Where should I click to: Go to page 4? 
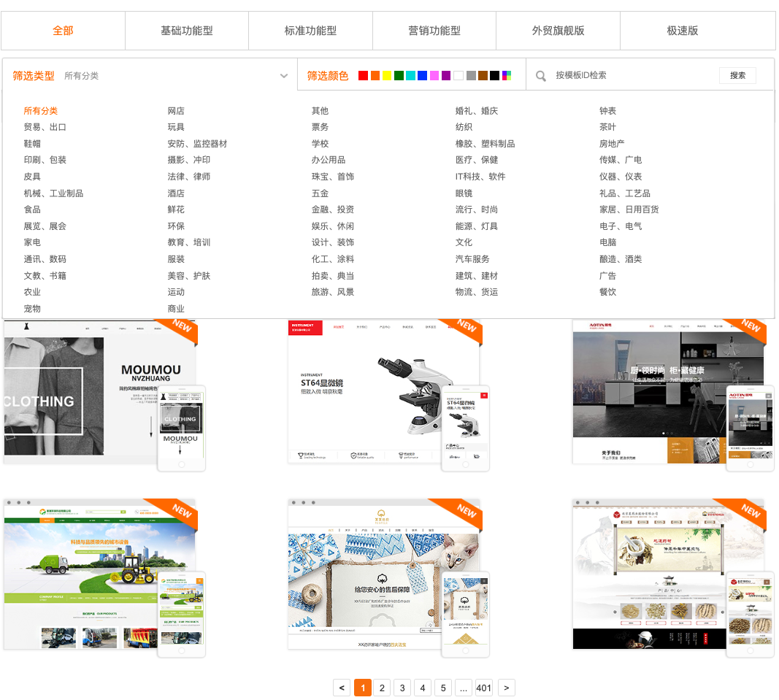(x=423, y=688)
